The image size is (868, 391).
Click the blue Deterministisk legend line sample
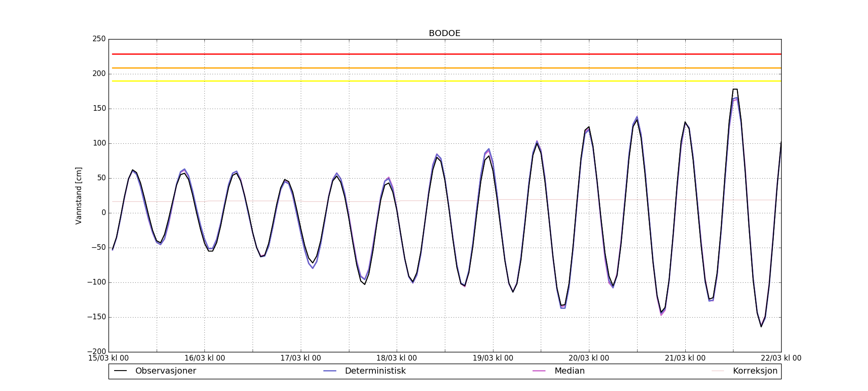tap(330, 371)
